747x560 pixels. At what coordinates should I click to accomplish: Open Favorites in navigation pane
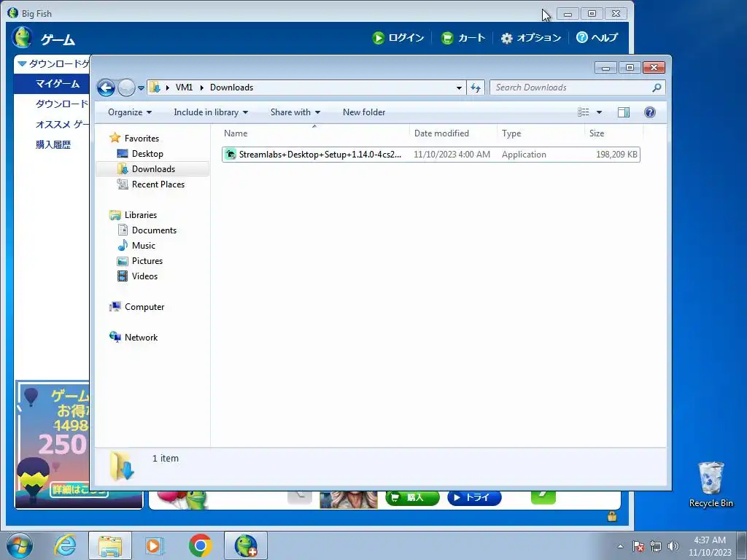pos(142,138)
